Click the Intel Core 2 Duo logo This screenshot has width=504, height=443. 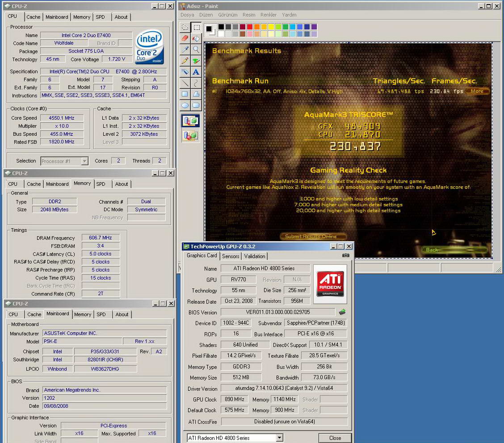coord(150,47)
